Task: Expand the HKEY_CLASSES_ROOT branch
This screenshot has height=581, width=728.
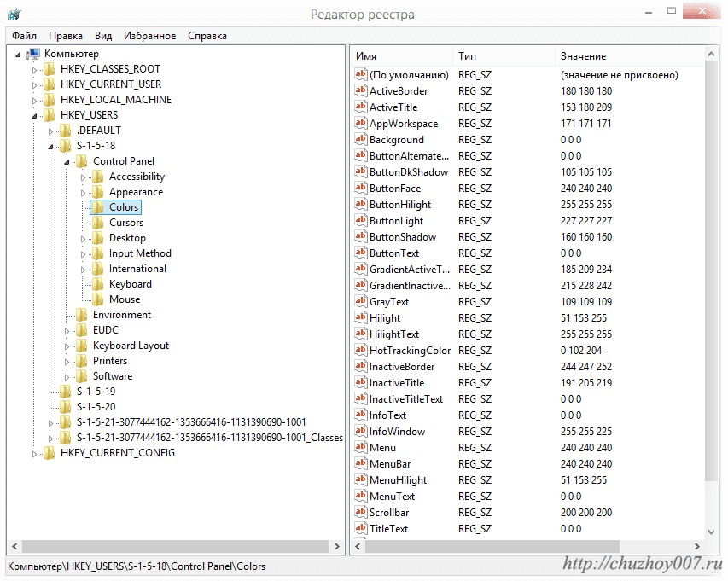Action: pyautogui.click(x=34, y=70)
